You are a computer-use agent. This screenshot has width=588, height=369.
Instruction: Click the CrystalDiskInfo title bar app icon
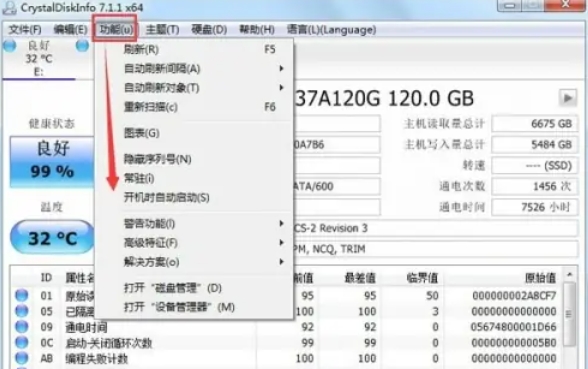point(9,8)
